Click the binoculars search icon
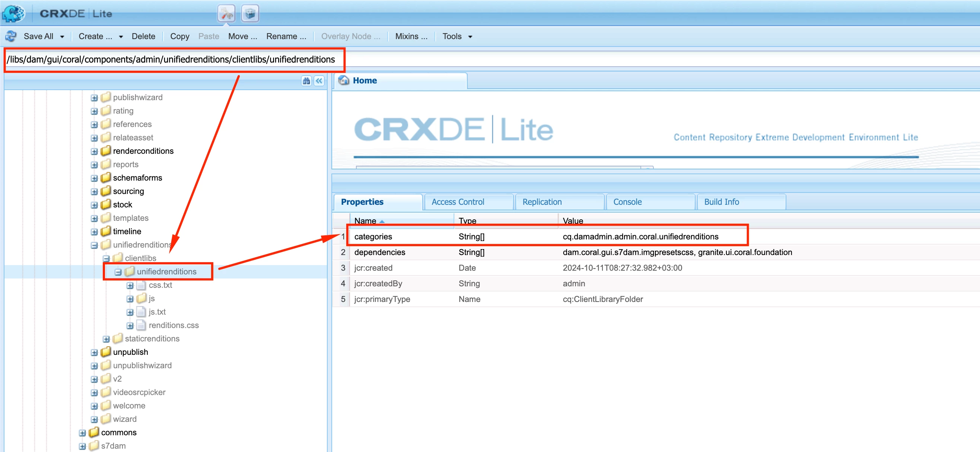 point(306,81)
